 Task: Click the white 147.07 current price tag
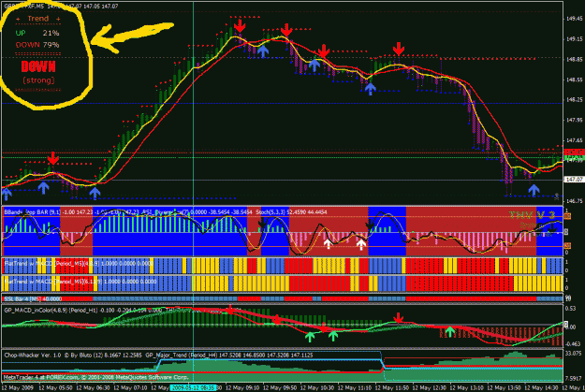574,180
